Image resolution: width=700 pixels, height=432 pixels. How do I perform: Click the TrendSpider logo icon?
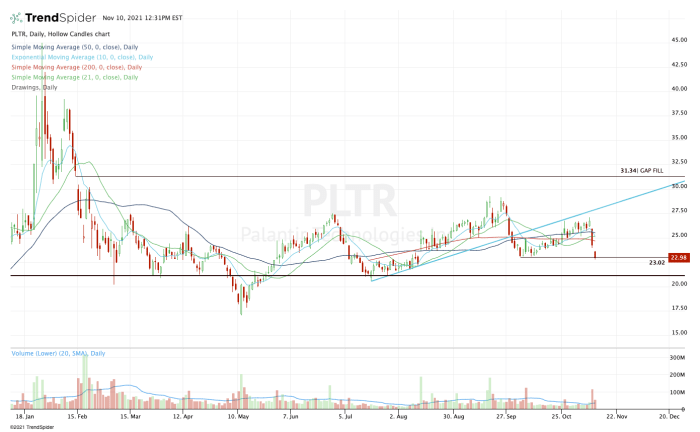coord(16,18)
